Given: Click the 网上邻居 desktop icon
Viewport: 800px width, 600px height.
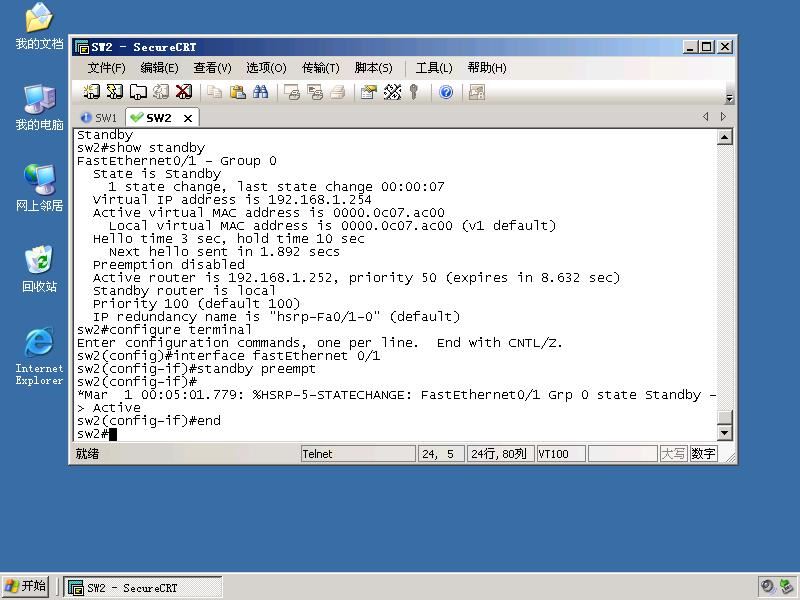Looking at the screenshot, I should click(x=39, y=188).
